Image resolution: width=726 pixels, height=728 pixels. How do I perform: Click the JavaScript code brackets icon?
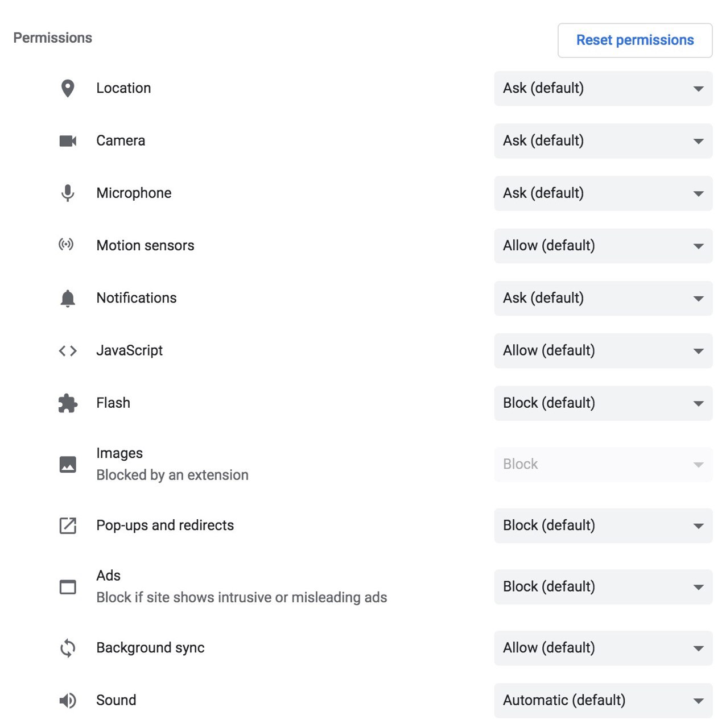[68, 351]
